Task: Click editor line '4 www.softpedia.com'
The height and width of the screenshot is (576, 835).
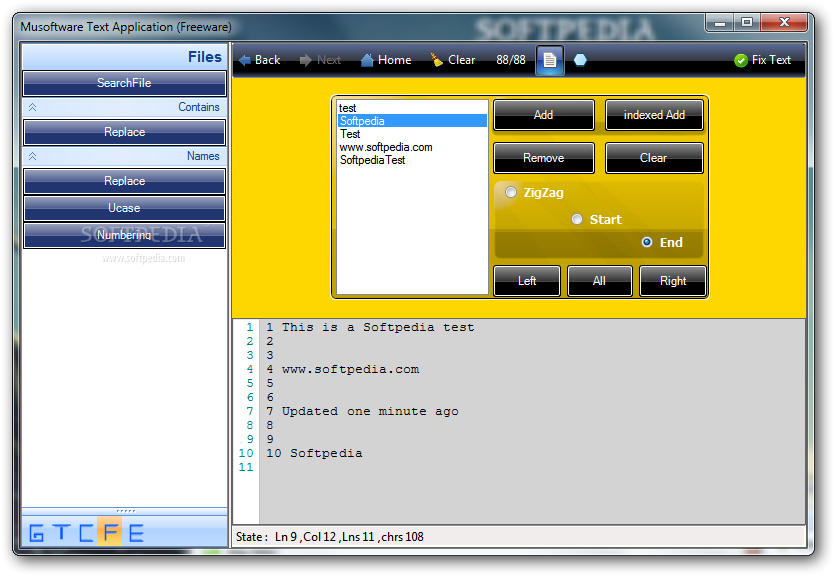Action: tap(342, 369)
